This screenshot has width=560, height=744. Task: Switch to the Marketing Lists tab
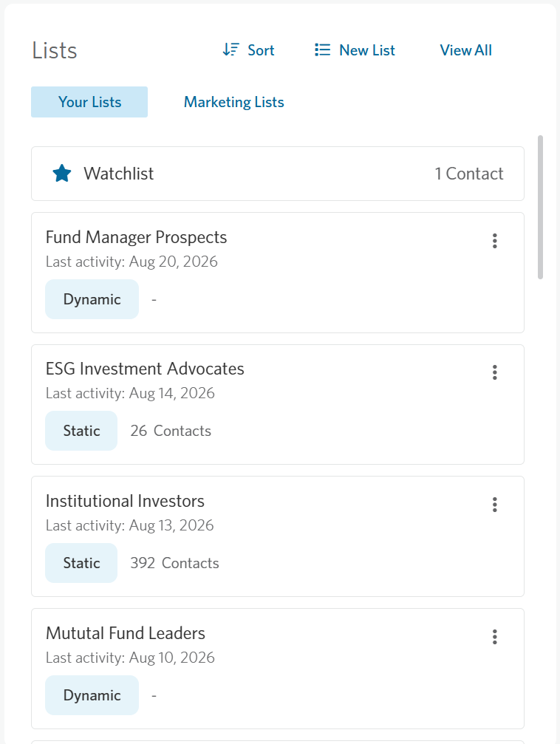click(234, 102)
